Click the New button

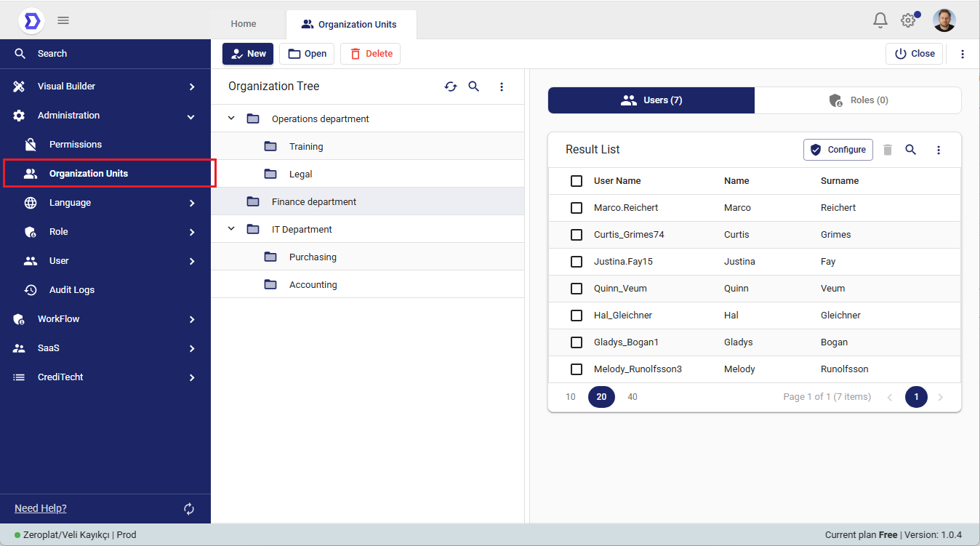pos(248,54)
